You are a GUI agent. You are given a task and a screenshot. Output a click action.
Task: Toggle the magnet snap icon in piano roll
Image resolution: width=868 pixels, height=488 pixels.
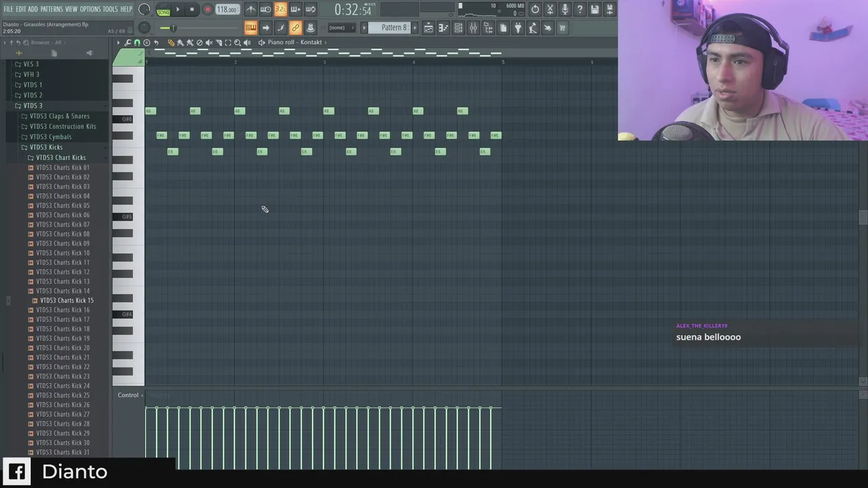coord(137,43)
